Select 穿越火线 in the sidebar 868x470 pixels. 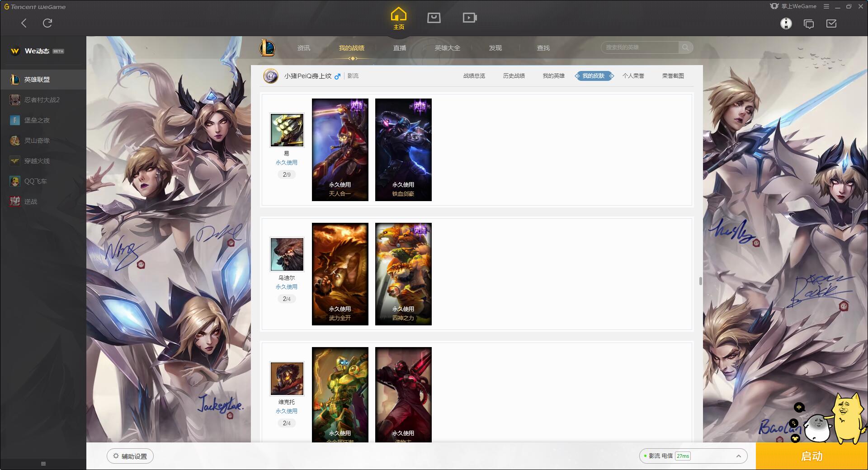(x=43, y=161)
